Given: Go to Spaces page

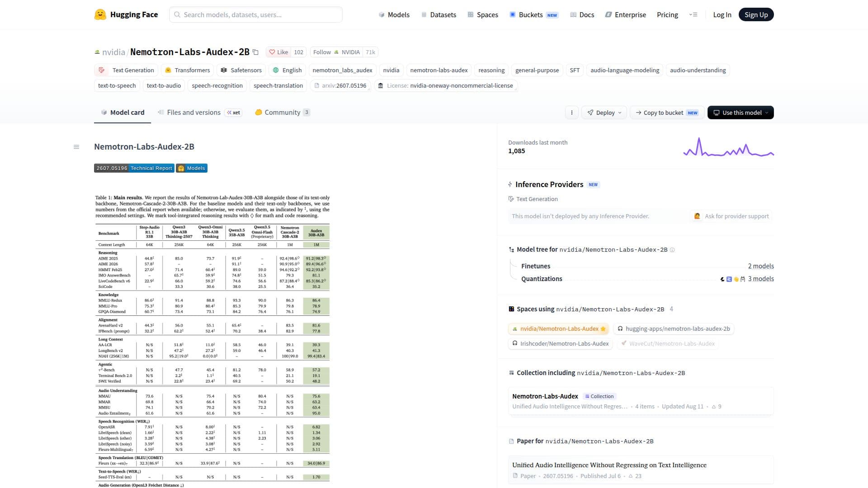Looking at the screenshot, I should pos(482,14).
